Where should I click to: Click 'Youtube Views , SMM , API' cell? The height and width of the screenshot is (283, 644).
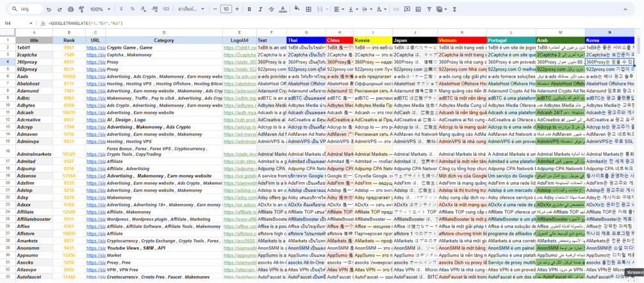[164, 248]
